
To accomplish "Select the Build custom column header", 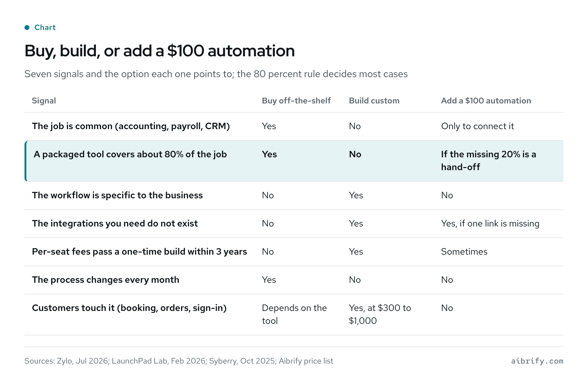I will tap(374, 101).
